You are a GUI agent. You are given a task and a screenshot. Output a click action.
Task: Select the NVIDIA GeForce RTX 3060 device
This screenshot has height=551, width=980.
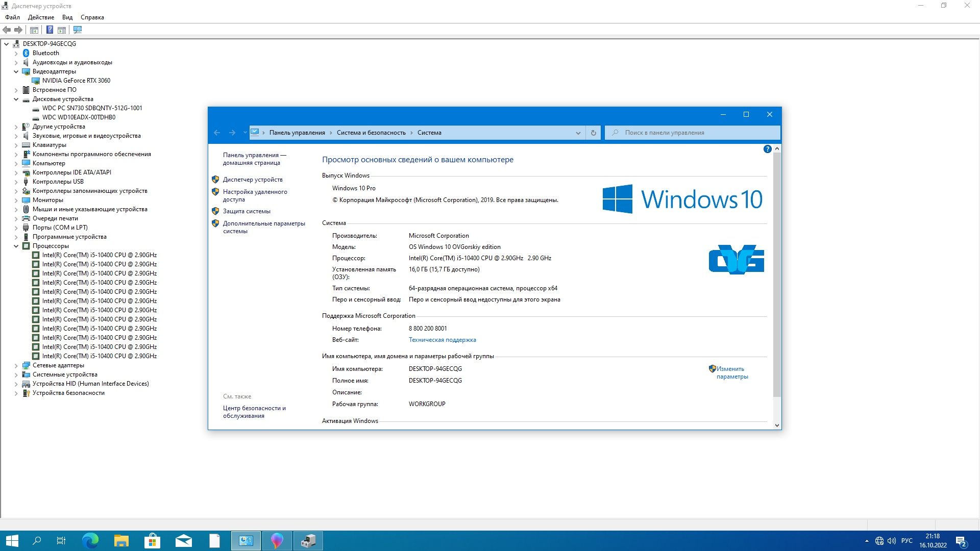76,81
